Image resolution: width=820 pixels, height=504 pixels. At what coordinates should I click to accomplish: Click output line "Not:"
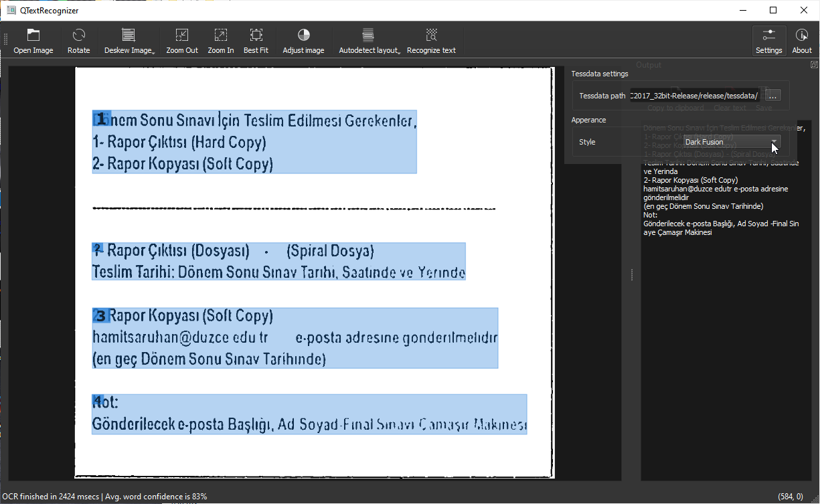(650, 215)
